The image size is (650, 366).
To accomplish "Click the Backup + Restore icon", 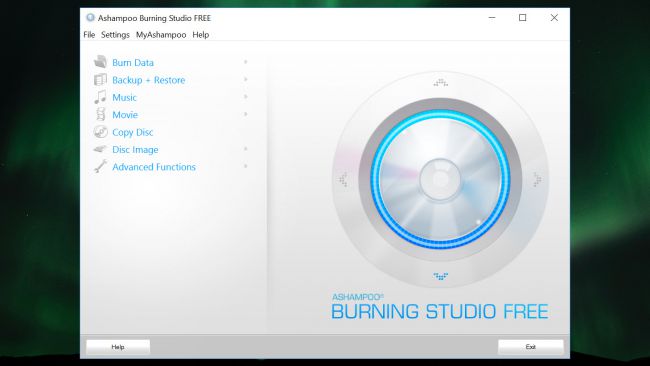I will coord(100,80).
